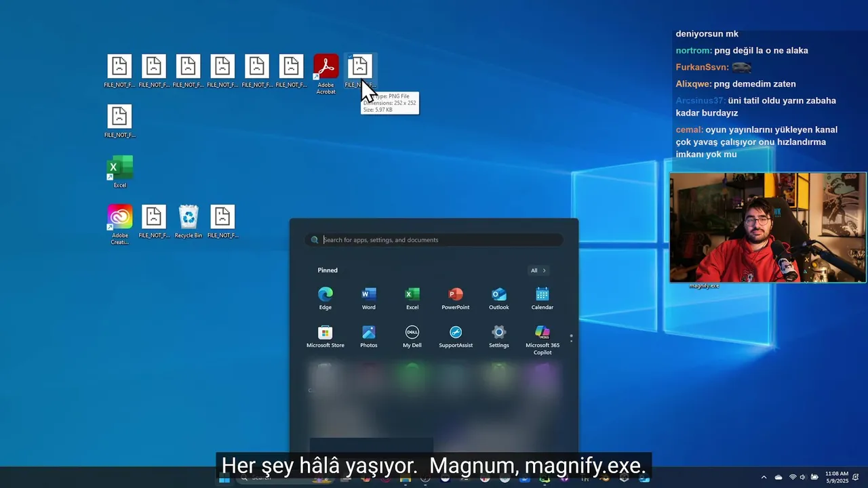Launch Edge from the Start menu pinned apps

(x=325, y=298)
